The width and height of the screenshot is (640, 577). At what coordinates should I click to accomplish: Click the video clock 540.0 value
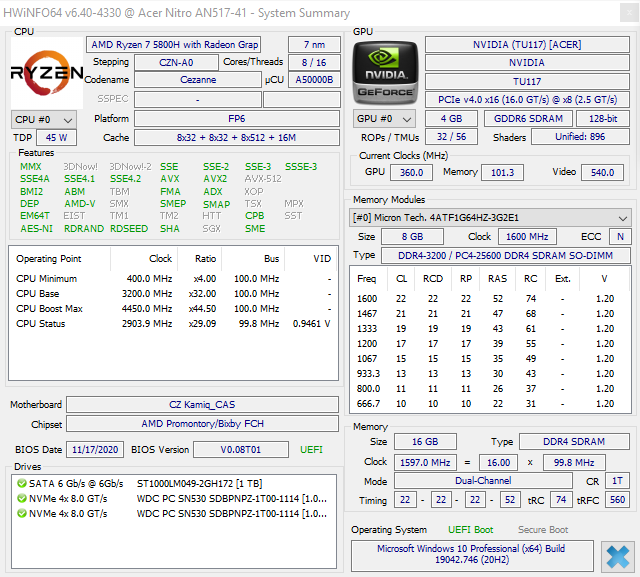pyautogui.click(x=602, y=173)
